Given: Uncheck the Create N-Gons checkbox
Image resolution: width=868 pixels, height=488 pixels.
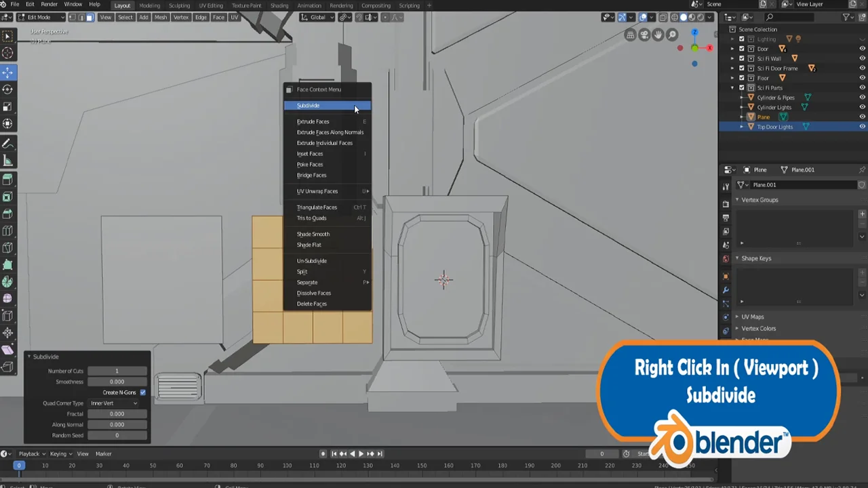Looking at the screenshot, I should (142, 392).
